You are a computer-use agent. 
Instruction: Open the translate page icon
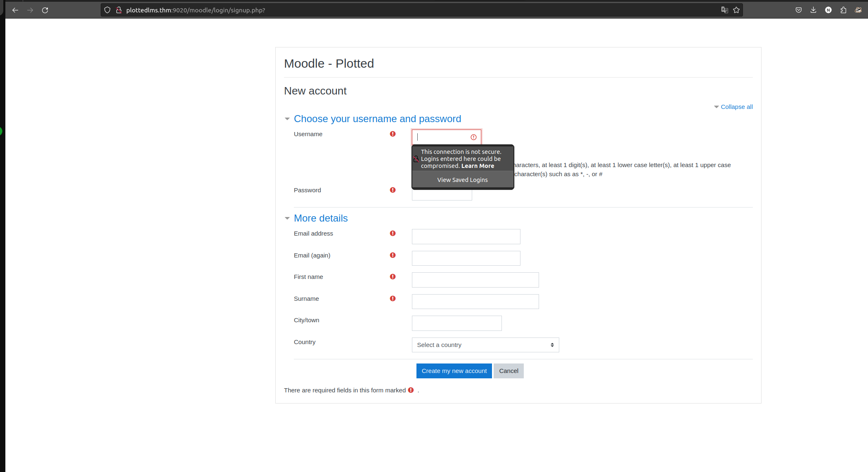724,10
